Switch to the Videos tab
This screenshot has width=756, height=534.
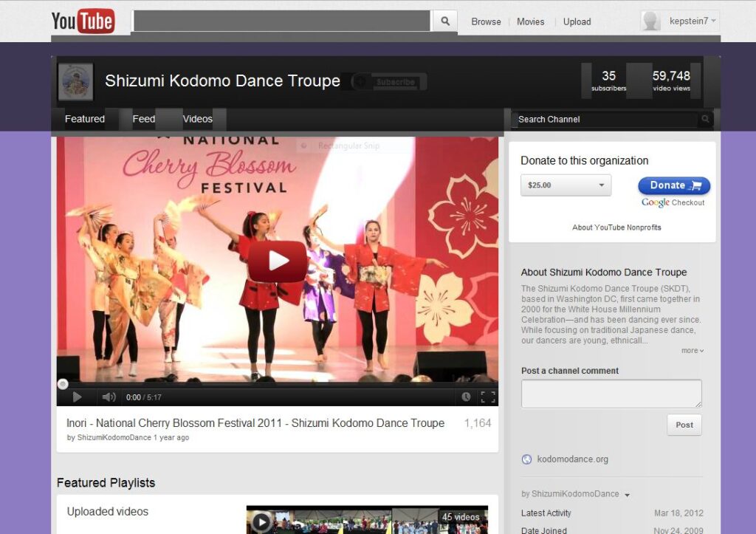[x=196, y=118]
